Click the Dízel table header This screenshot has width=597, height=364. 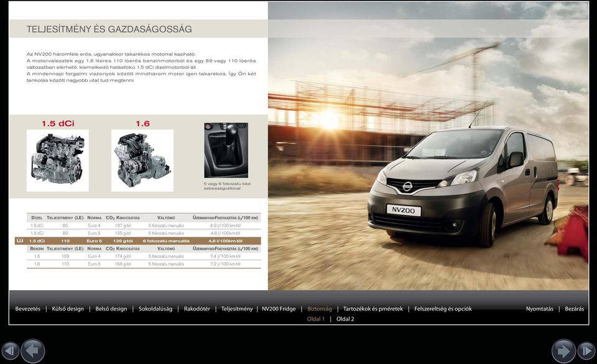[x=37, y=218]
